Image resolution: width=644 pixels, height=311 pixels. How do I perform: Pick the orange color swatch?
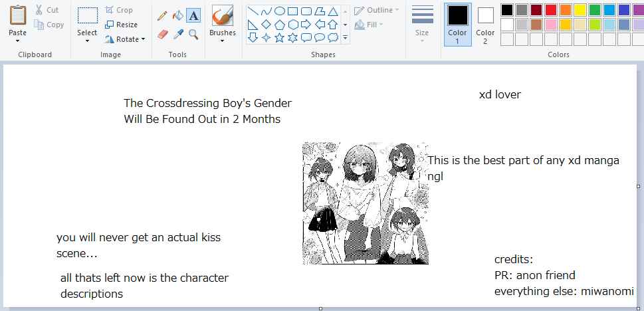(566, 10)
